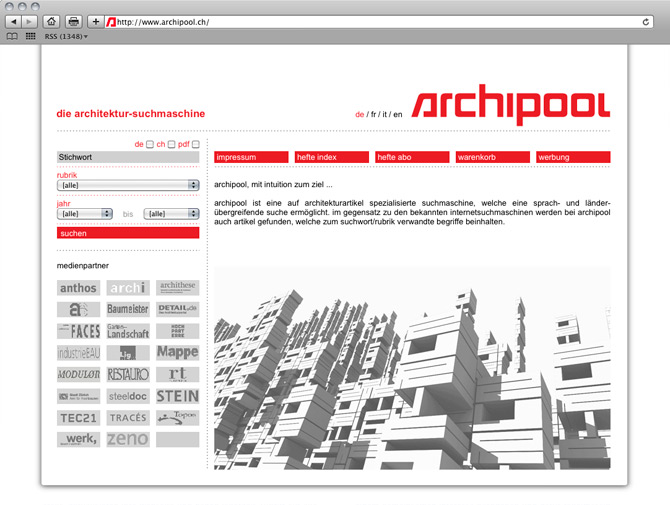Go forward with the browser forward arrow
Image resolution: width=670 pixels, height=505 pixels.
click(x=29, y=21)
